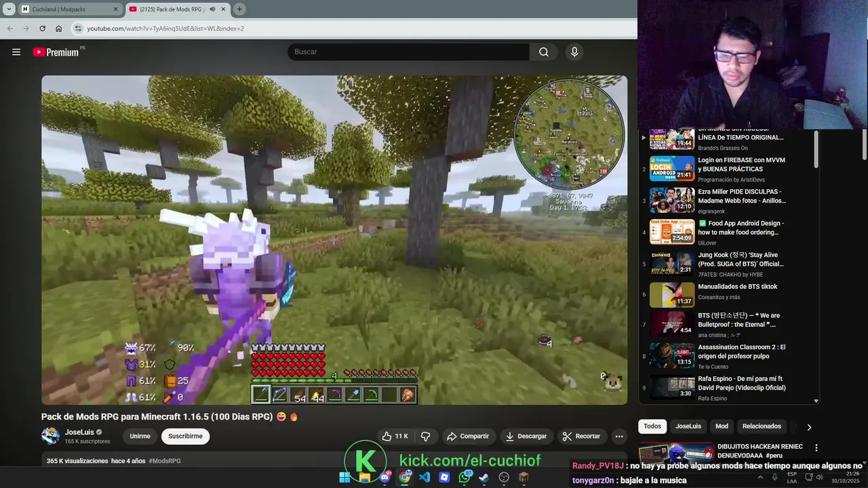This screenshot has height=488, width=868.
Task: Open Roblox from taskbar
Action: [x=444, y=477]
